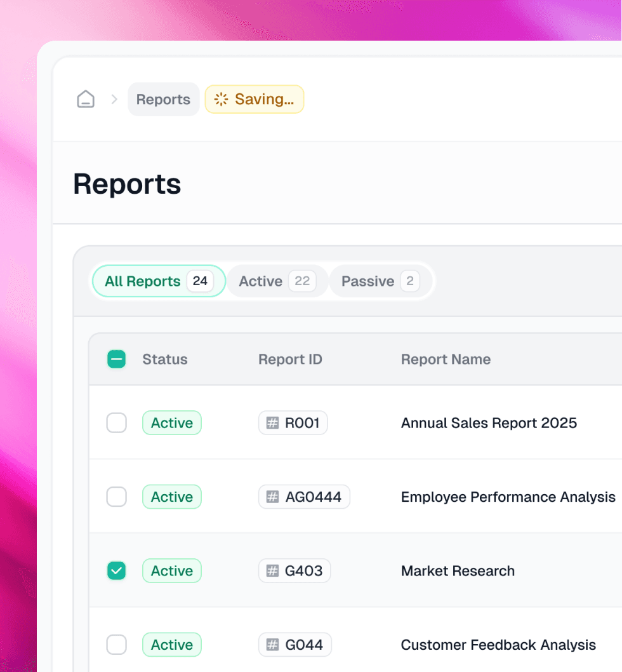Switch to the All Reports tab
Image resolution: width=622 pixels, height=672 pixels.
159,281
